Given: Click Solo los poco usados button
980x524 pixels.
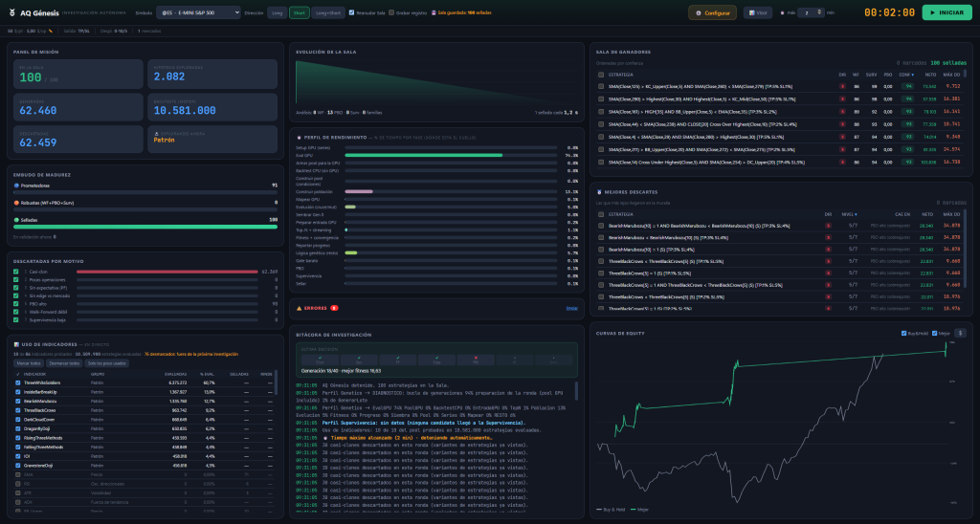Looking at the screenshot, I should (x=107, y=363).
